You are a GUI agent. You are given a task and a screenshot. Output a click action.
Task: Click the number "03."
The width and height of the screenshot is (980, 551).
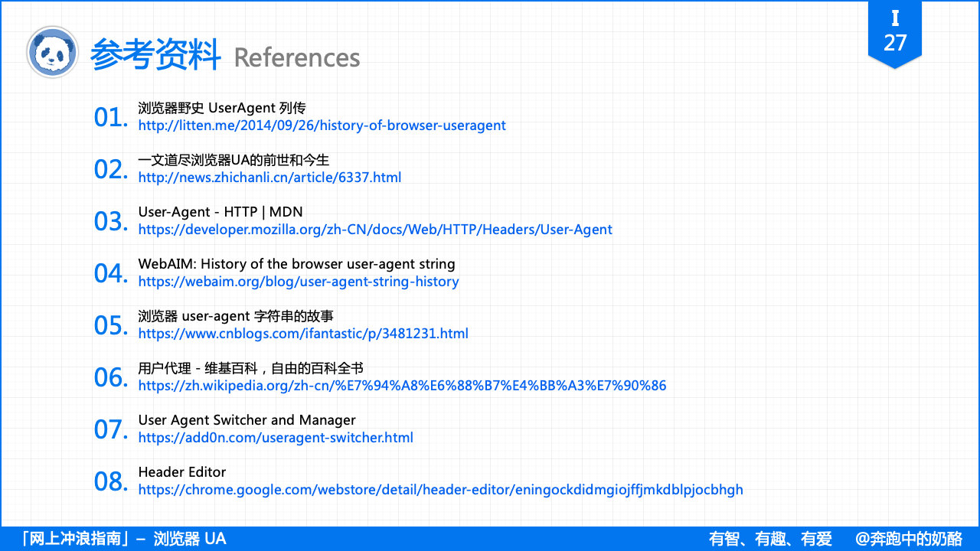[x=110, y=221]
